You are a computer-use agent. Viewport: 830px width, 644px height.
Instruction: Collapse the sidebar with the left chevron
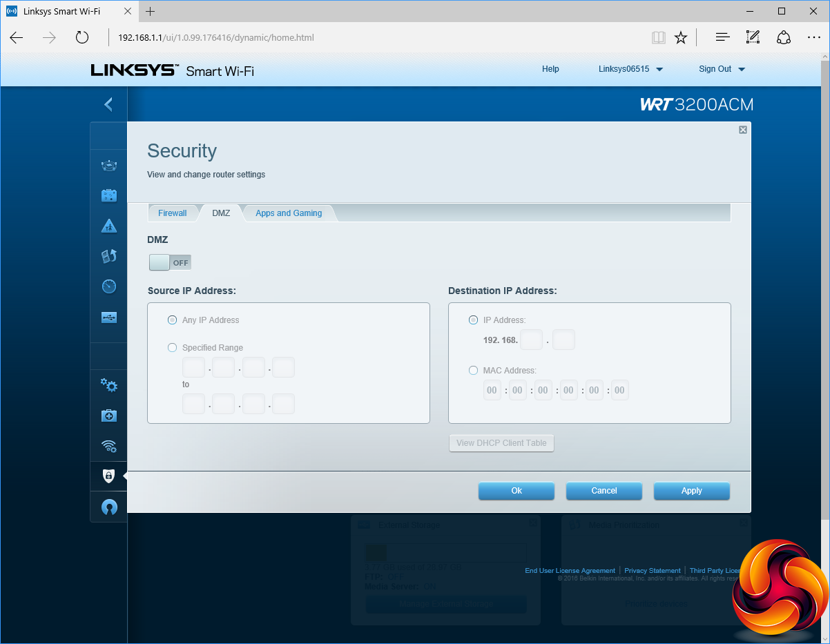coord(108,104)
